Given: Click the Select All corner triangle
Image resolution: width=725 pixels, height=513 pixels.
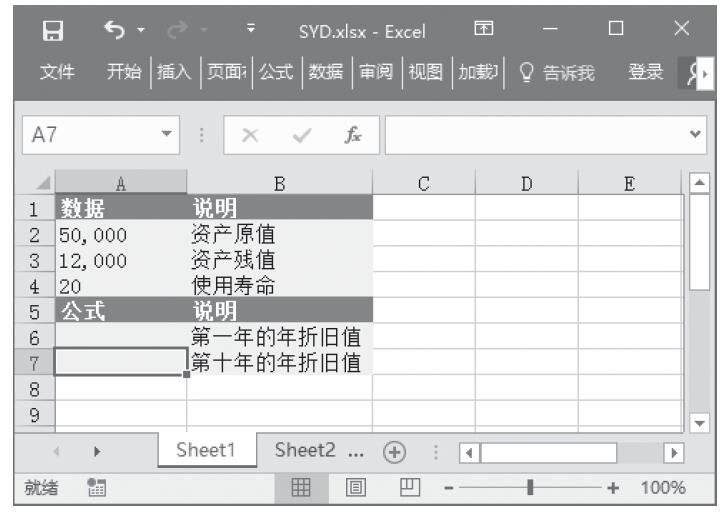Looking at the screenshot, I should point(41,184).
